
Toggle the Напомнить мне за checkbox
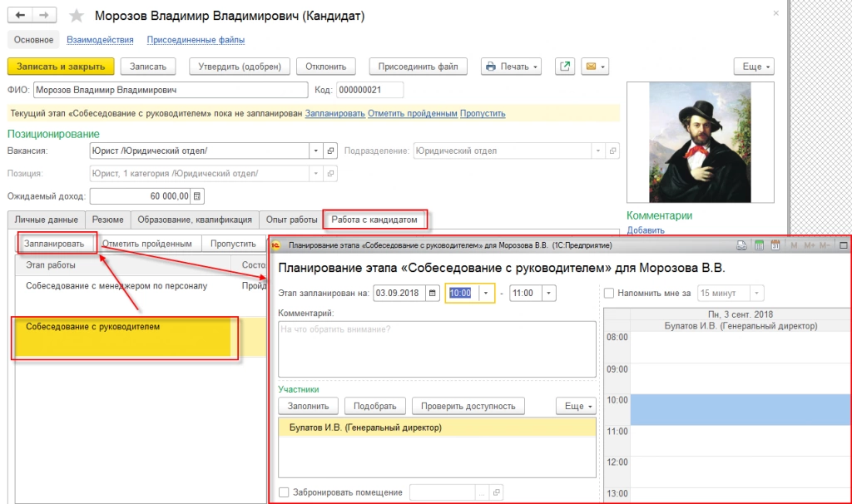(609, 294)
